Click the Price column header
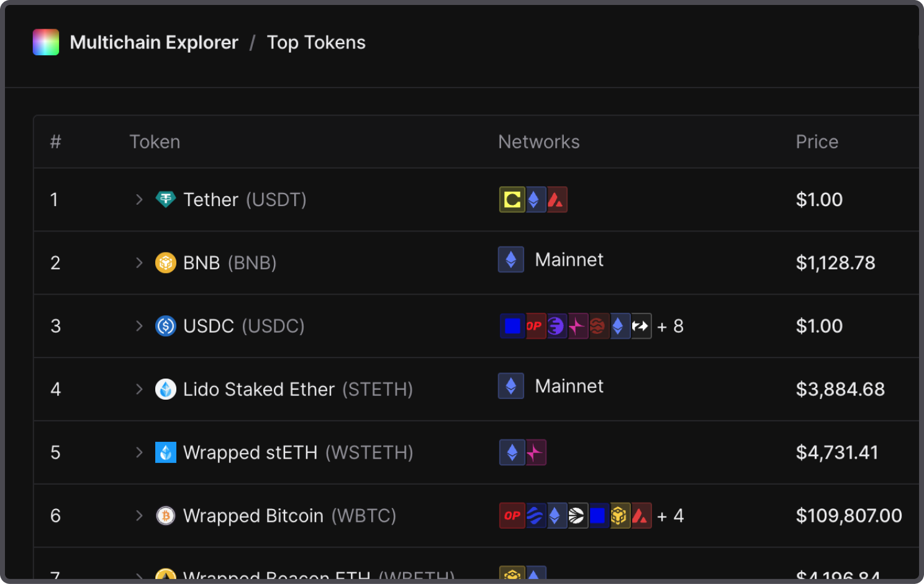 coord(817,142)
